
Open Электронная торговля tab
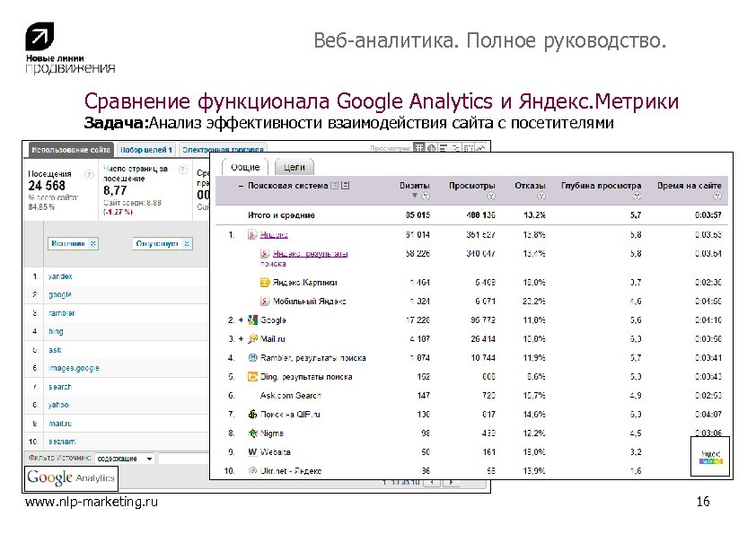(x=223, y=150)
